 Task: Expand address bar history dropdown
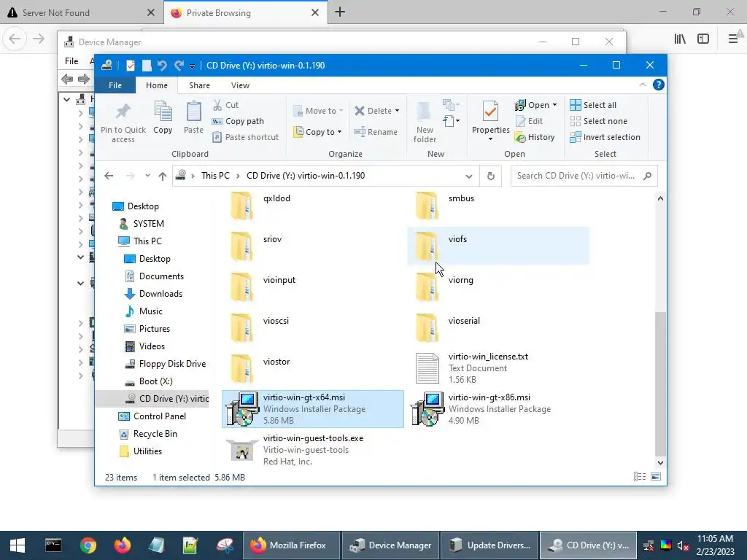point(469,176)
